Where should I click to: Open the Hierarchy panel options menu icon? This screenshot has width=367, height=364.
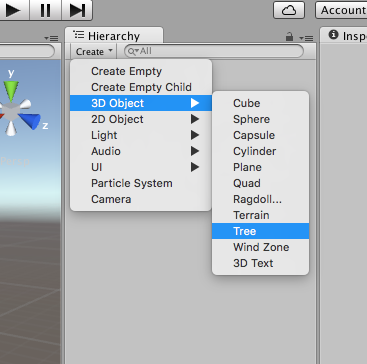(x=306, y=38)
